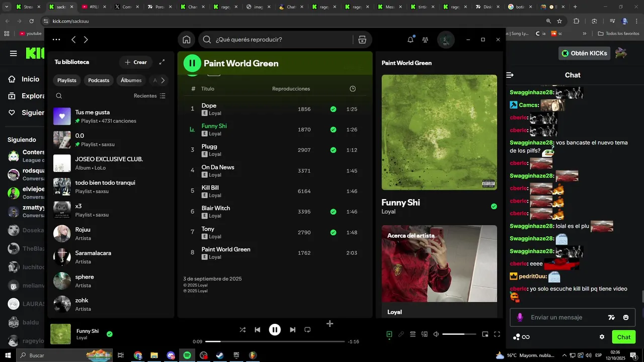Screen dimensions: 644x362
Task: Focus the Enviar un mensaje chat input
Action: pyautogui.click(x=563, y=317)
